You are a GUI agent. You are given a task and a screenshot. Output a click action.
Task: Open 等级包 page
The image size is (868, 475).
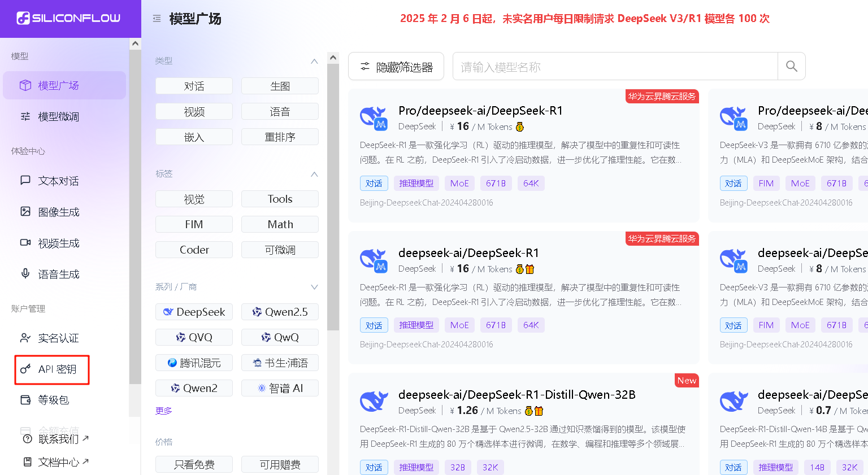[x=64, y=400]
